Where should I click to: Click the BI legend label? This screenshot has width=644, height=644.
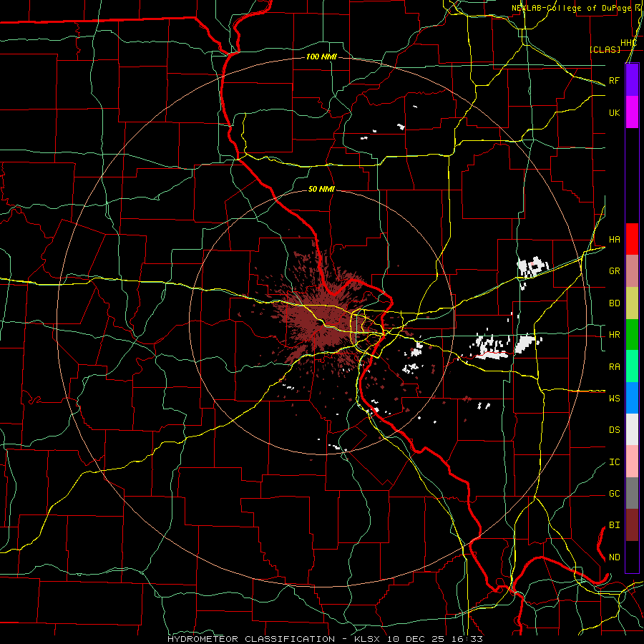(x=614, y=525)
